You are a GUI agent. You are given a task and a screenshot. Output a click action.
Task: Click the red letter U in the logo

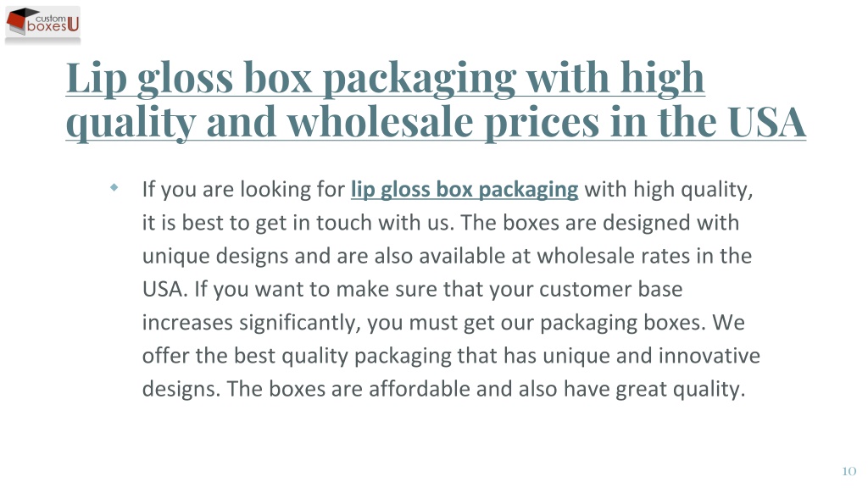(x=73, y=24)
